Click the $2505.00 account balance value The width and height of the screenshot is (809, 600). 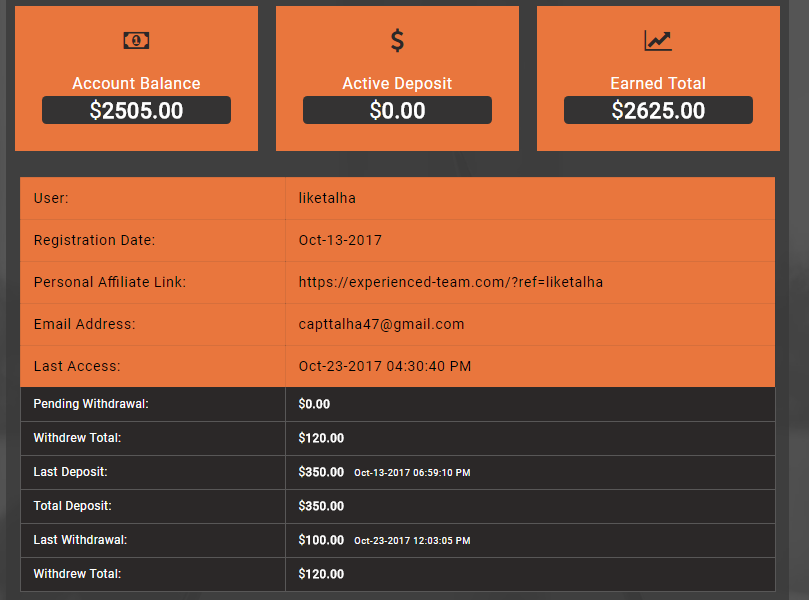point(136,110)
